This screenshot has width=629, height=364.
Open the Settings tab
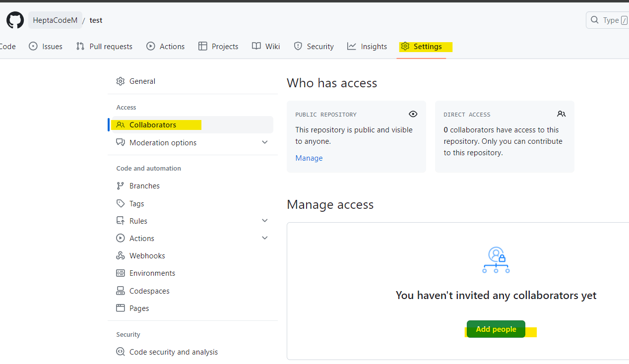tap(421, 46)
